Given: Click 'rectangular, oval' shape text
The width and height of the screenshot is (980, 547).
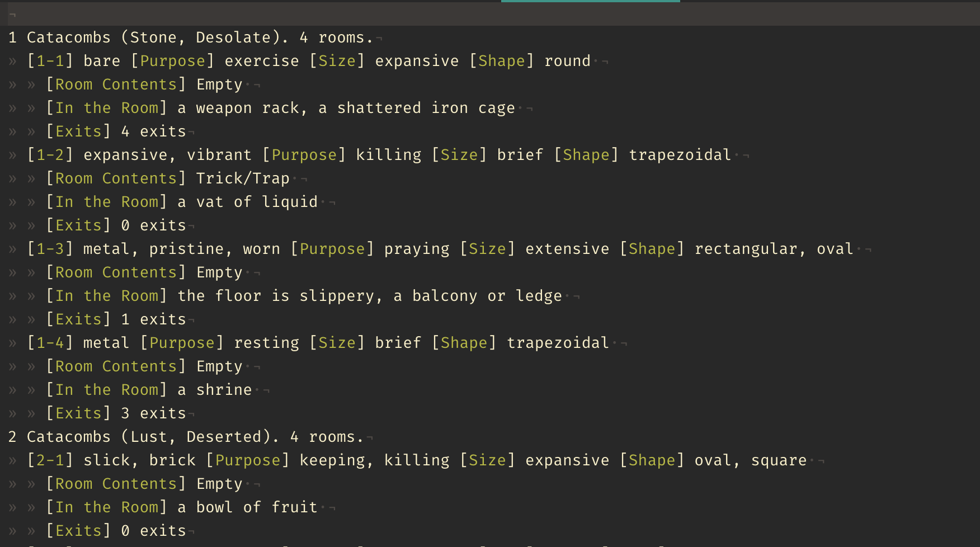Looking at the screenshot, I should tap(774, 249).
